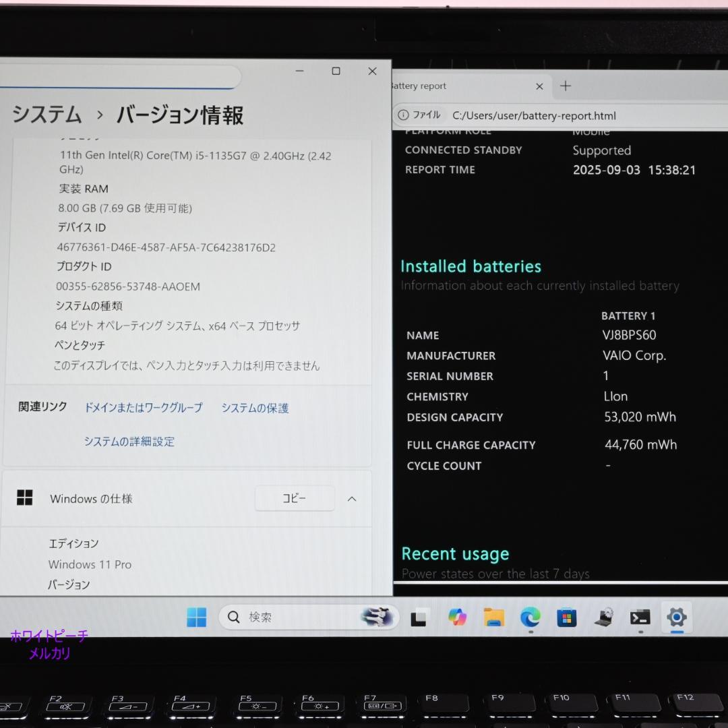Open Copilot from the taskbar
The width and height of the screenshot is (728, 728).
(x=457, y=617)
